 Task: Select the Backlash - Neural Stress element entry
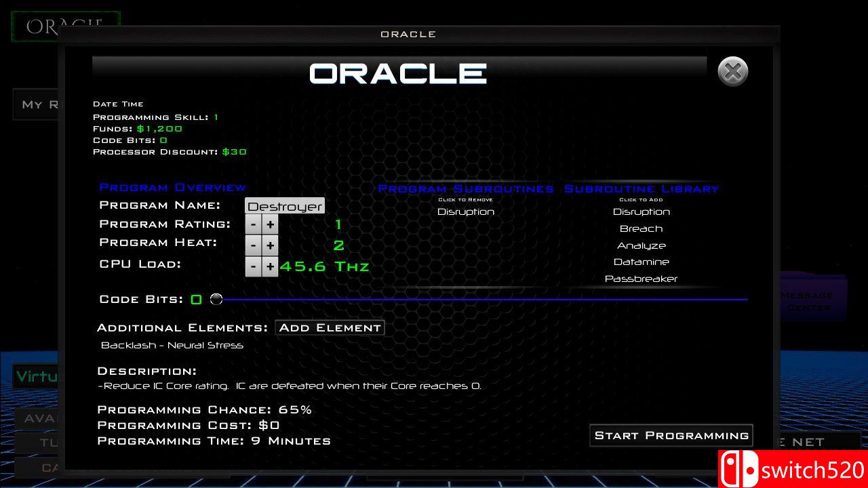(172, 345)
